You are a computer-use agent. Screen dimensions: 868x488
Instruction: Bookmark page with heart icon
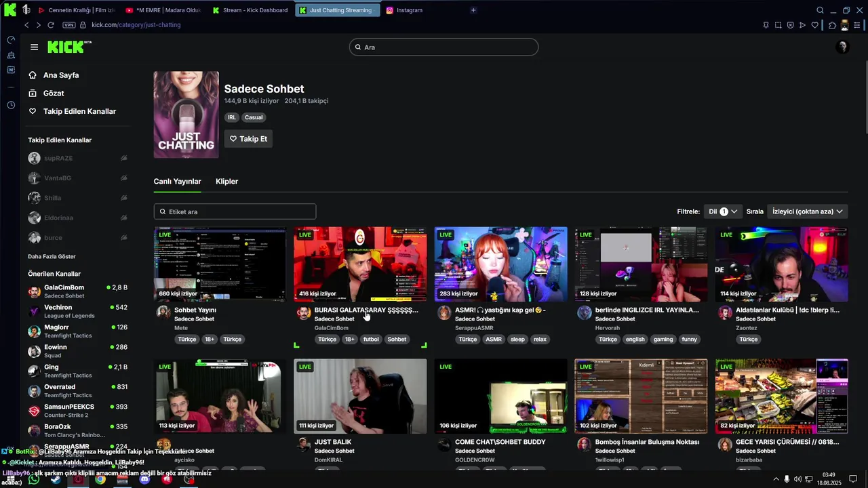click(814, 25)
